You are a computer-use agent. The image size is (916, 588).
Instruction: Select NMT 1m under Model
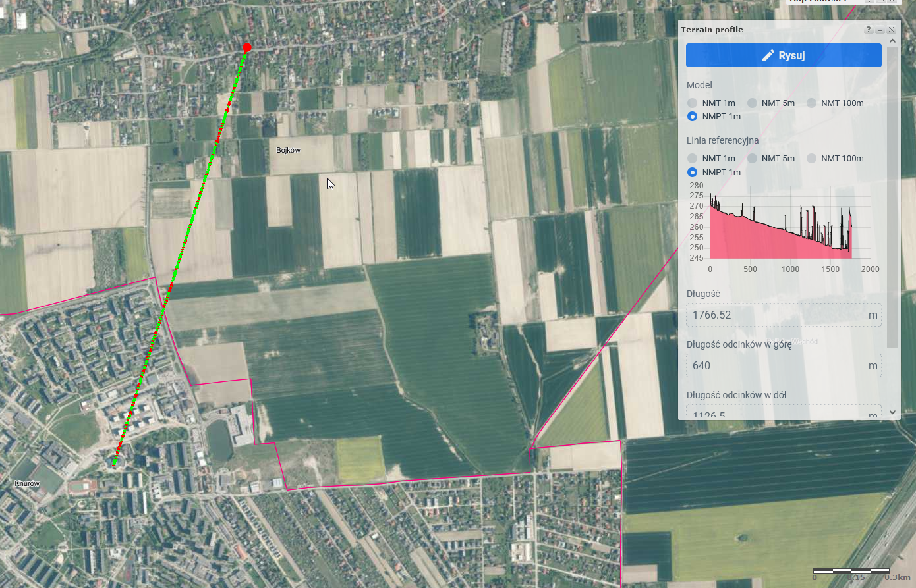click(692, 103)
